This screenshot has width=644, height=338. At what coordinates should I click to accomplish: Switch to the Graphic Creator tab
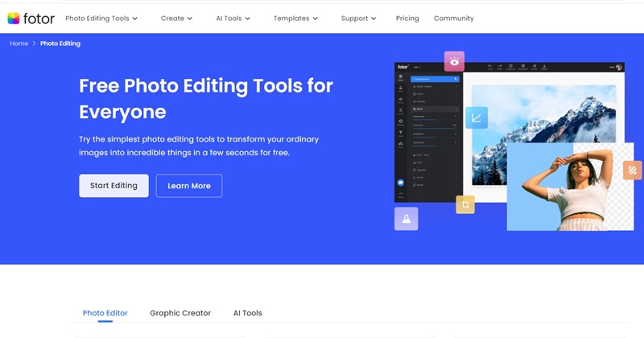[x=180, y=313]
